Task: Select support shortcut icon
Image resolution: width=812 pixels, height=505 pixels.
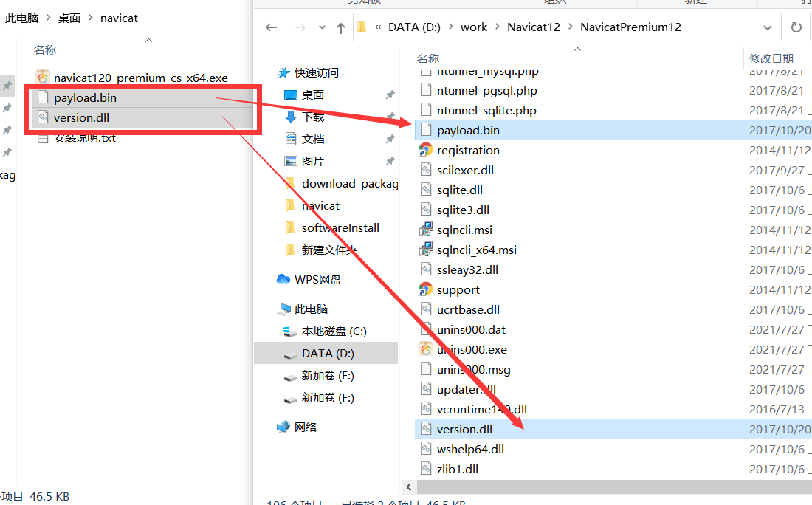Action: pyautogui.click(x=426, y=289)
